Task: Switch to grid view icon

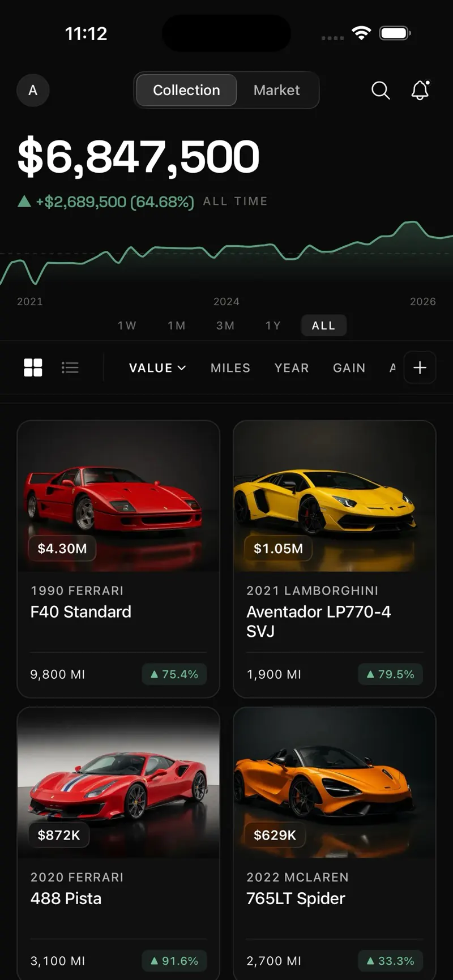Action: (x=33, y=367)
